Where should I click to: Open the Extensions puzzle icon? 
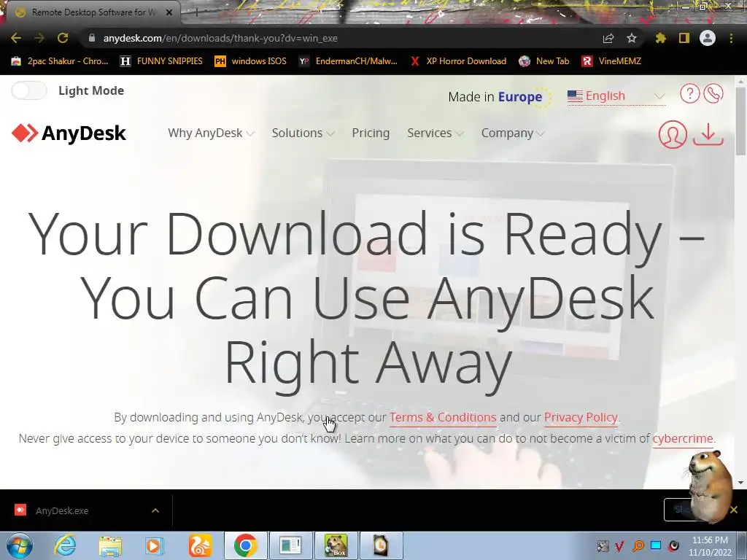tap(660, 38)
